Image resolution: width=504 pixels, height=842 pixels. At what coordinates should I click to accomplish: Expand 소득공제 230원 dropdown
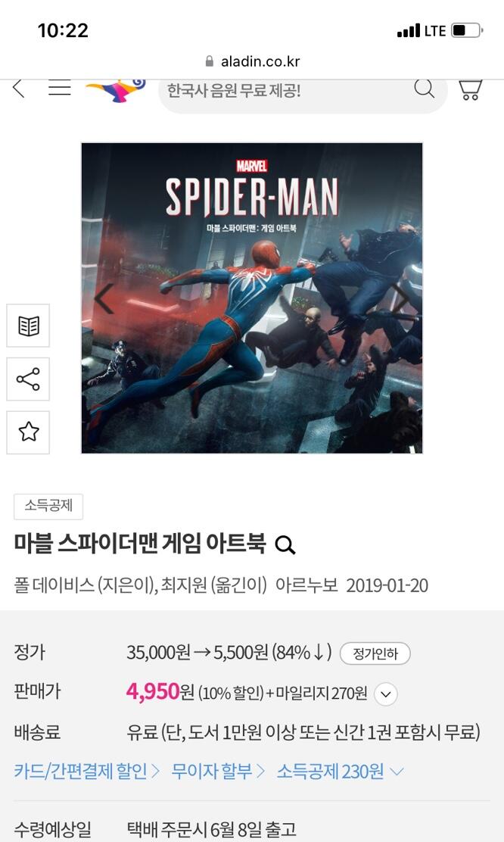click(x=341, y=772)
